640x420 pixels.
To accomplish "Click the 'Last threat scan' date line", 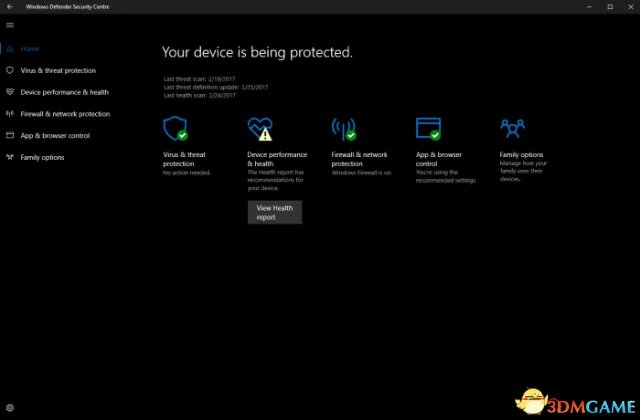I will (199, 79).
